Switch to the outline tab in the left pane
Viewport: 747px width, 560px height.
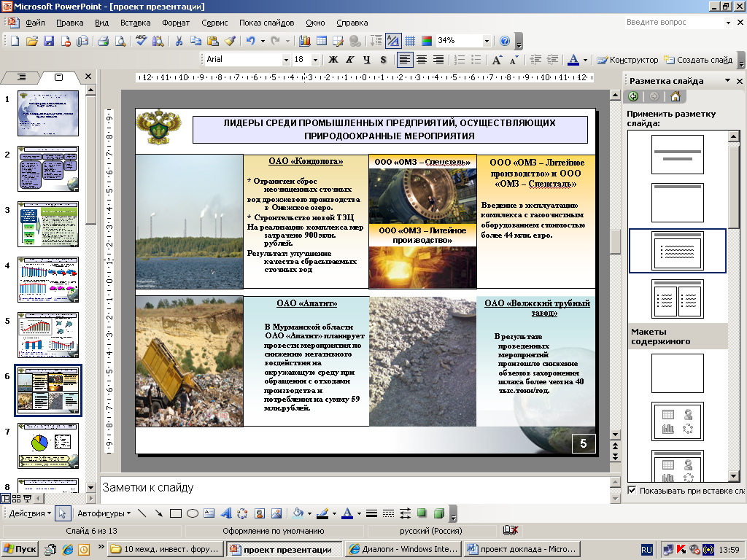coord(21,77)
